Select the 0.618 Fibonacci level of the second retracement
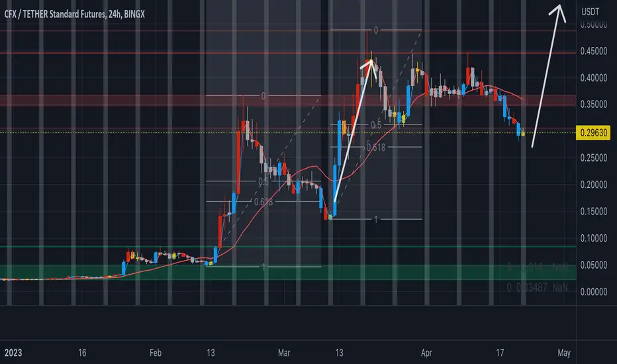 pyautogui.click(x=376, y=148)
